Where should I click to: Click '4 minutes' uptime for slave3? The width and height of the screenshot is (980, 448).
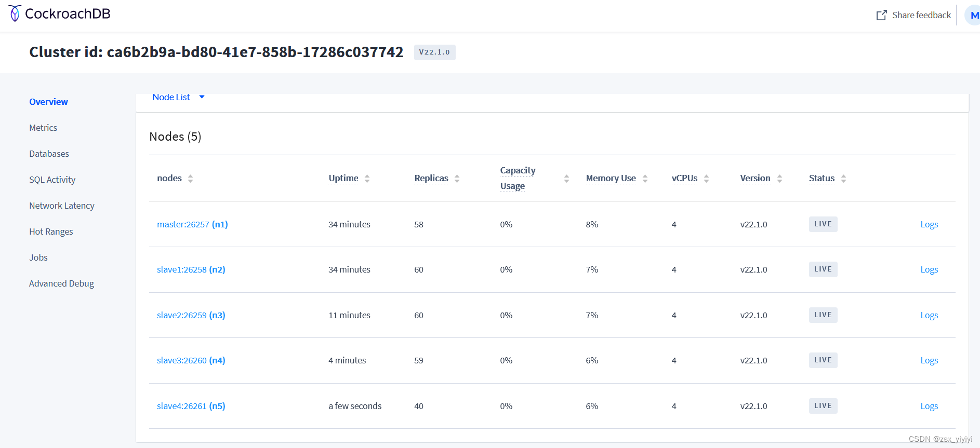[x=347, y=360]
